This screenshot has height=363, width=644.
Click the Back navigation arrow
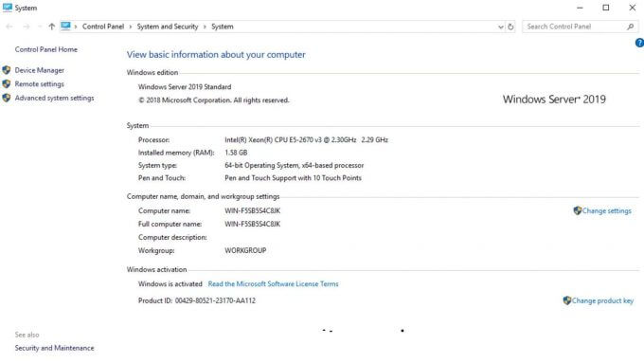pyautogui.click(x=9, y=27)
